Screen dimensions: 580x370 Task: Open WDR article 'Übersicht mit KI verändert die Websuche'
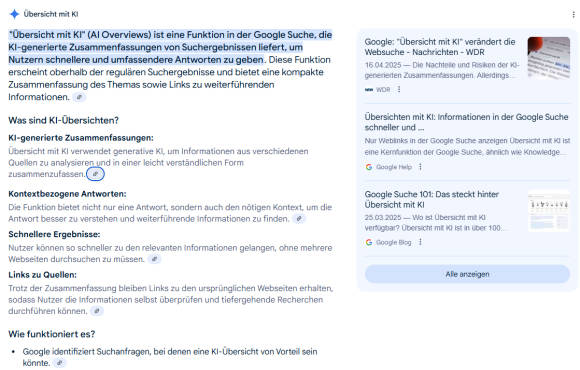point(440,47)
